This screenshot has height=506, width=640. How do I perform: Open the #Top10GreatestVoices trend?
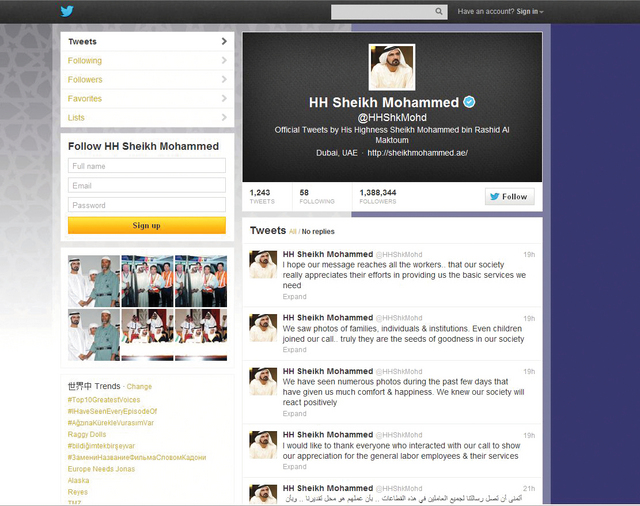(104, 400)
